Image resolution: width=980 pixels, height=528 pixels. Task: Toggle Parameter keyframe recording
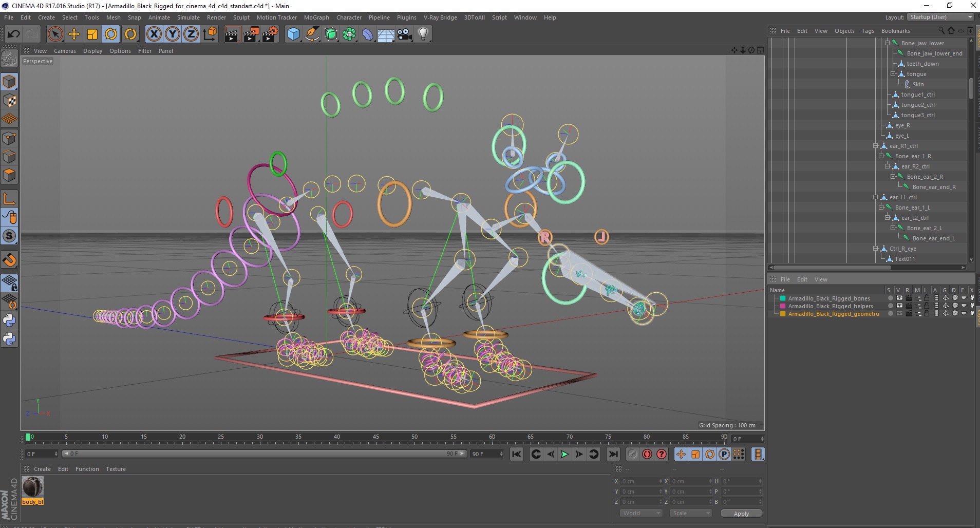[724, 454]
